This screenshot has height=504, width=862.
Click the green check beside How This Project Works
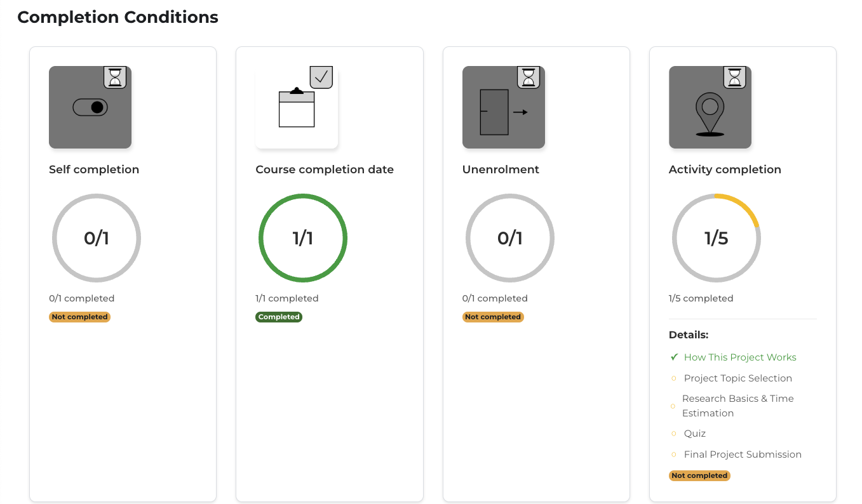tap(674, 357)
